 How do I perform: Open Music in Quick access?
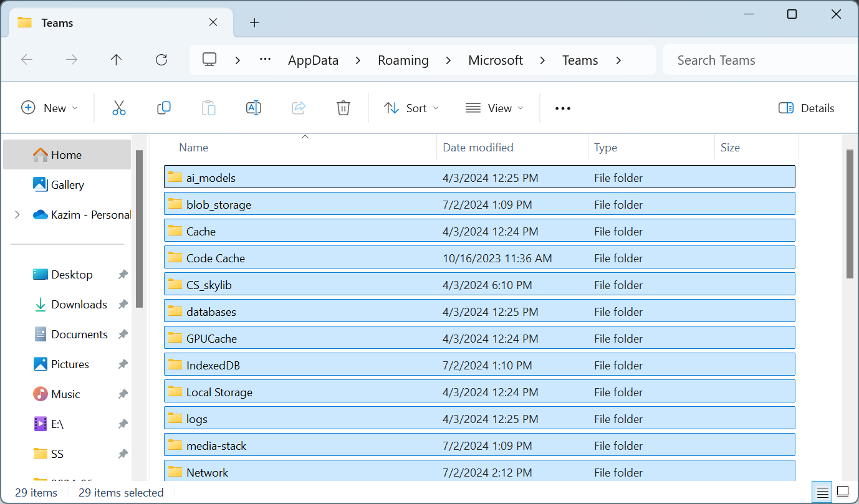coord(67,394)
